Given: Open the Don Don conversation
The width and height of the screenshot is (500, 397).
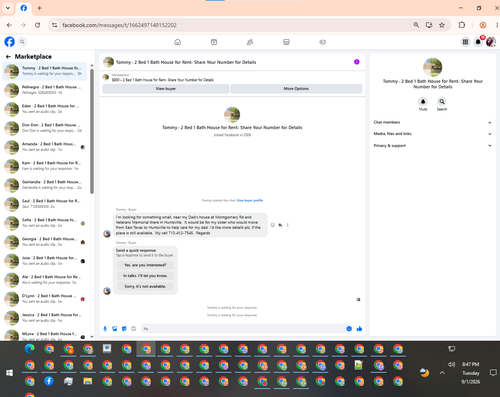Looking at the screenshot, I should pos(45,128).
